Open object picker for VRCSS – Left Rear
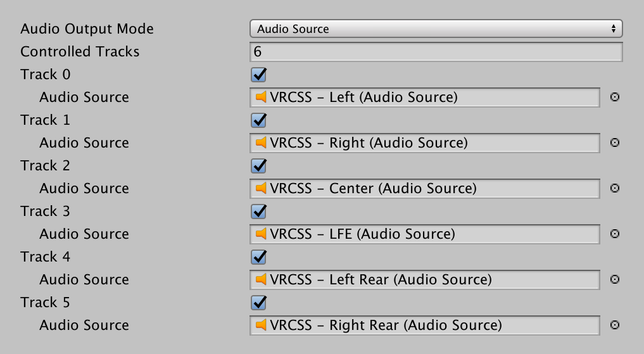644x354 pixels. pyautogui.click(x=614, y=280)
